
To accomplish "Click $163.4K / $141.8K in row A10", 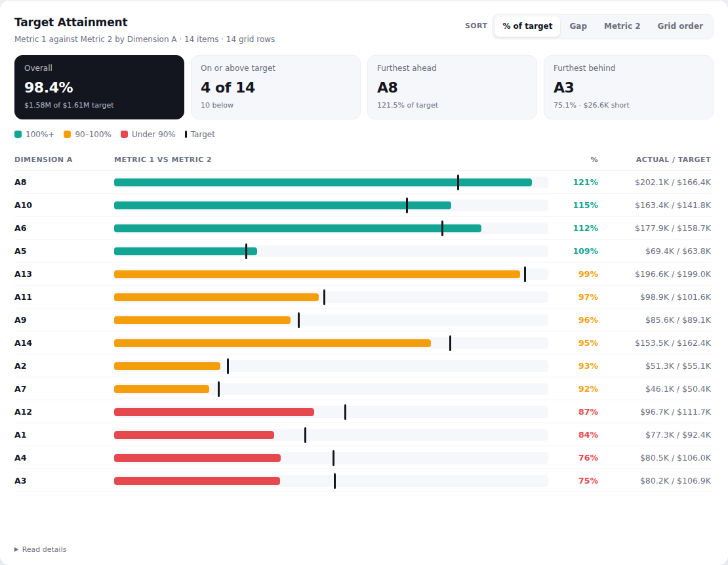I will point(673,205).
